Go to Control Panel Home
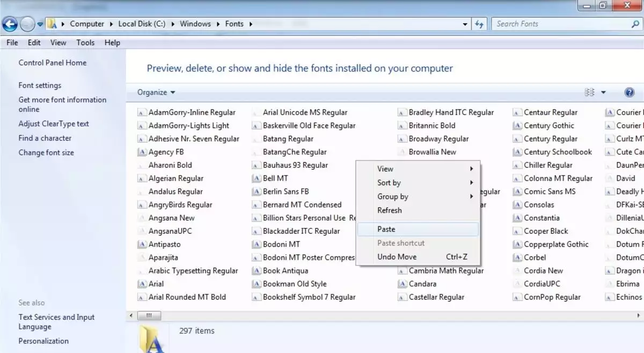The image size is (644, 353). point(52,63)
